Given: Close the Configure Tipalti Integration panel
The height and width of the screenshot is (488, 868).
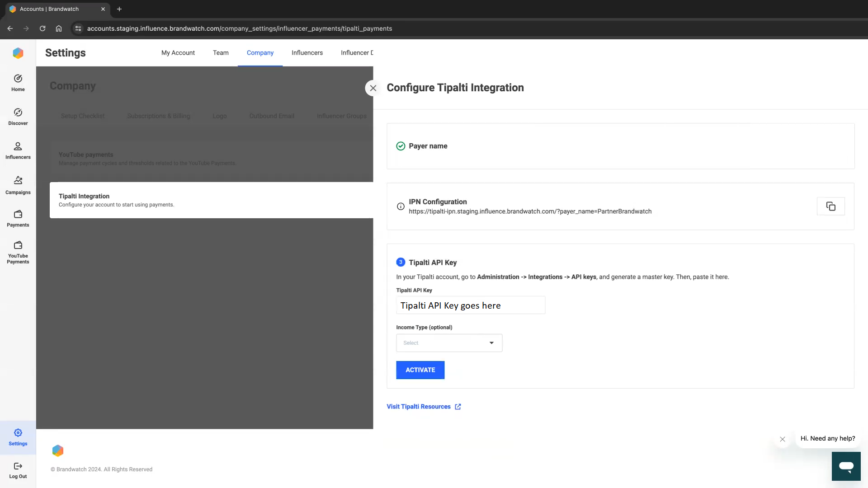Looking at the screenshot, I should (x=373, y=88).
